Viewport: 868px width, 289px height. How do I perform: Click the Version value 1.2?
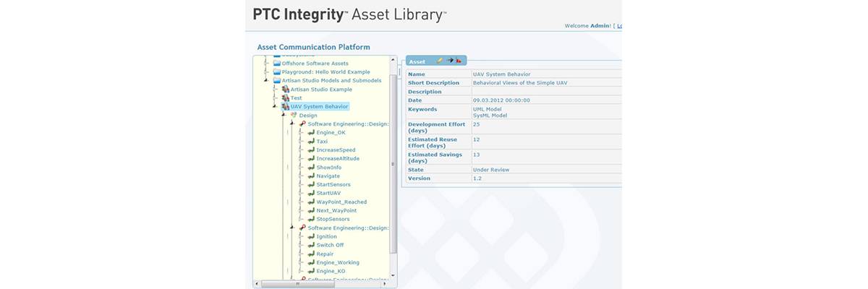[x=477, y=178]
